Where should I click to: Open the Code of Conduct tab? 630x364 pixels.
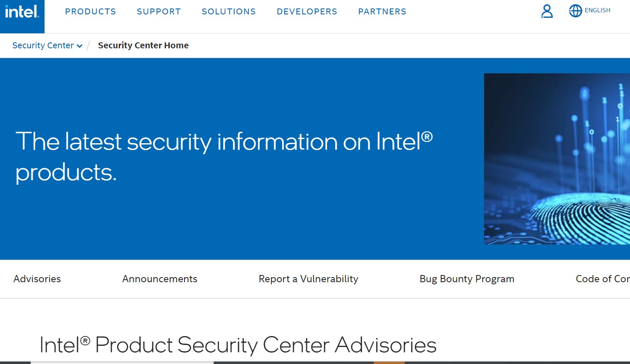[602, 279]
